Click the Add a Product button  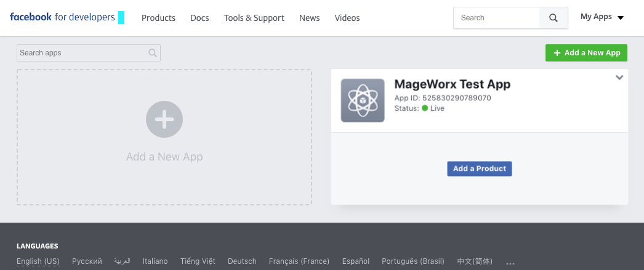click(x=479, y=169)
